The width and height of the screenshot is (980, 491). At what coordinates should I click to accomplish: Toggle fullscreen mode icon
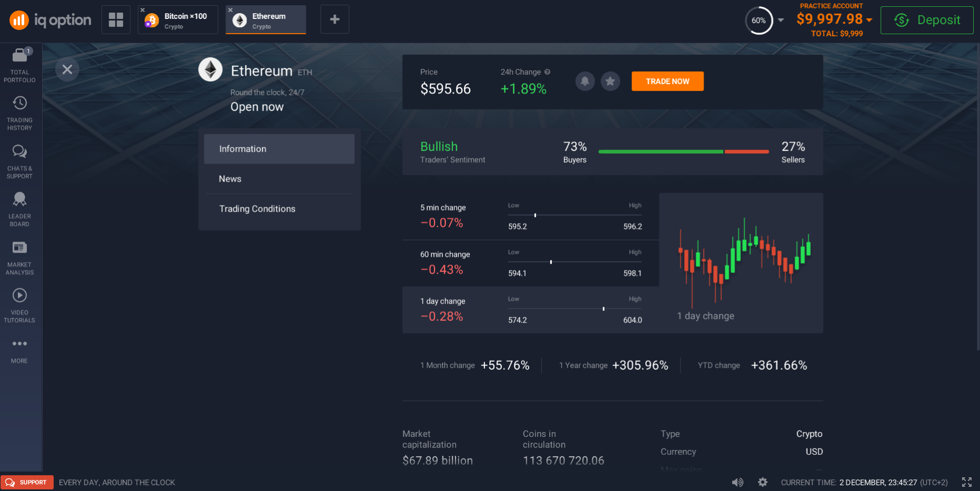pos(967,482)
